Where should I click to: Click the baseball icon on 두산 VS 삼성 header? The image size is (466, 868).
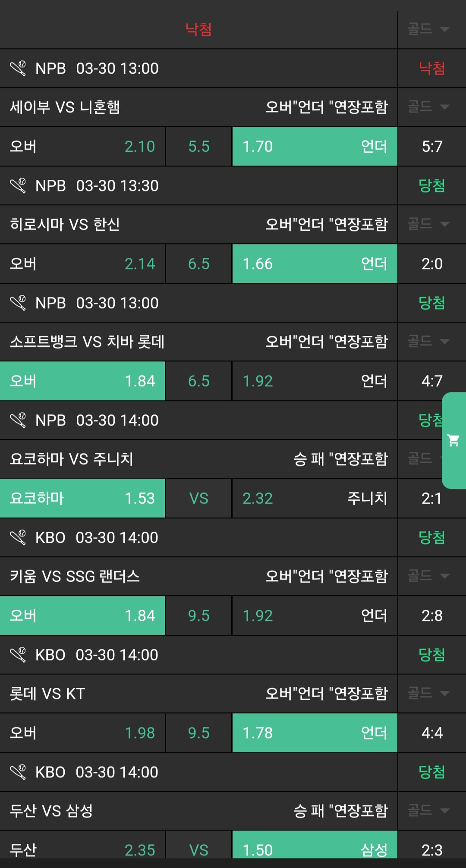pos(18,772)
